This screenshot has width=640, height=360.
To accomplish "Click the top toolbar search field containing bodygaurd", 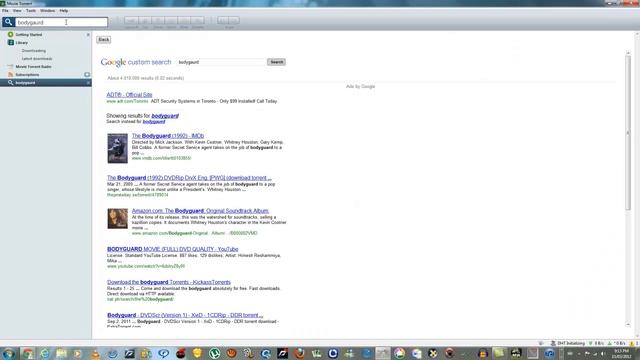I will click(62, 22).
